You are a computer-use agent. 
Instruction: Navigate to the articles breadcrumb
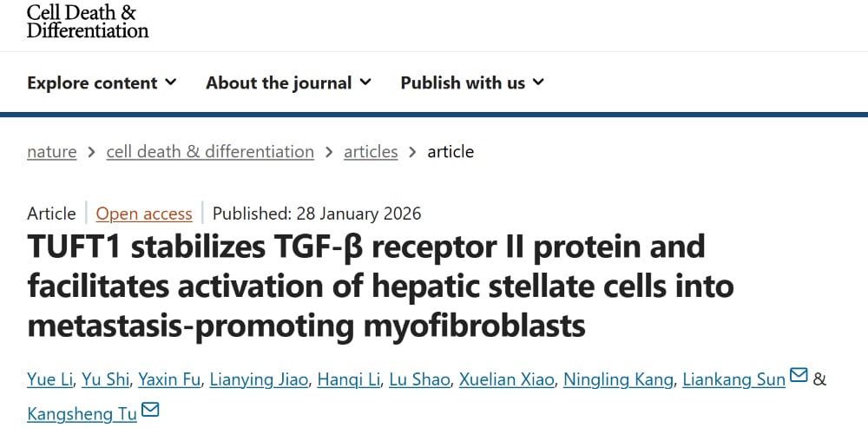(371, 152)
